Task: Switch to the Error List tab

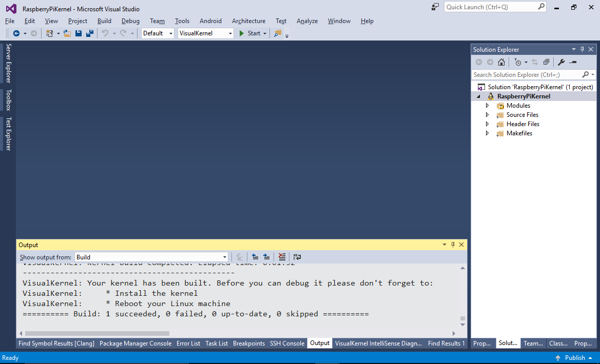Action: pyautogui.click(x=188, y=343)
